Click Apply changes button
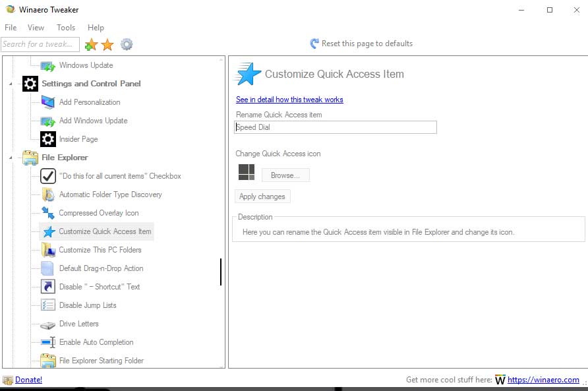Image resolution: width=588 pixels, height=391 pixels. click(x=262, y=196)
